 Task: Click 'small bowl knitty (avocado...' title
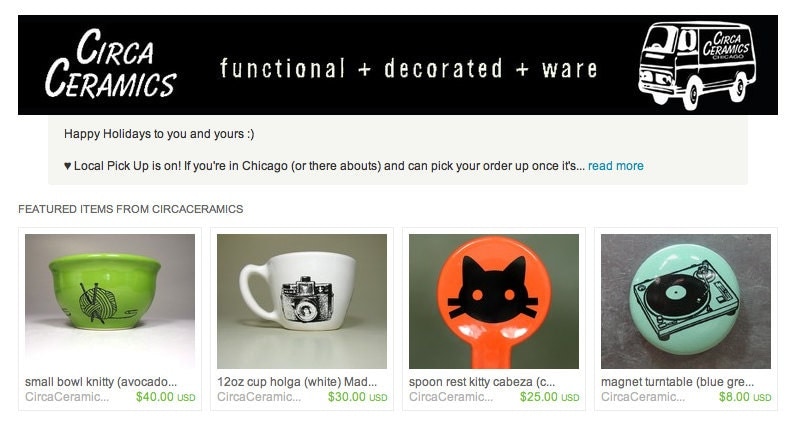pyautogui.click(x=101, y=382)
